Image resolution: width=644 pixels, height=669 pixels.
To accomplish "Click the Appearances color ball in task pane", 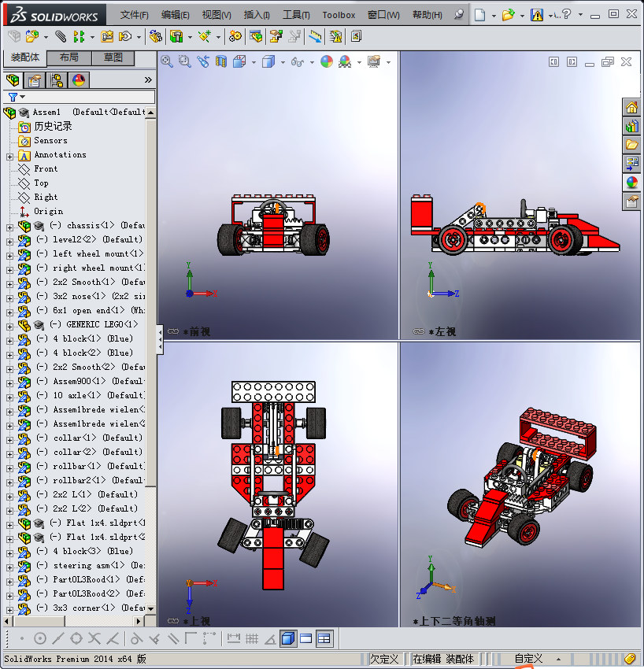I will (x=631, y=183).
